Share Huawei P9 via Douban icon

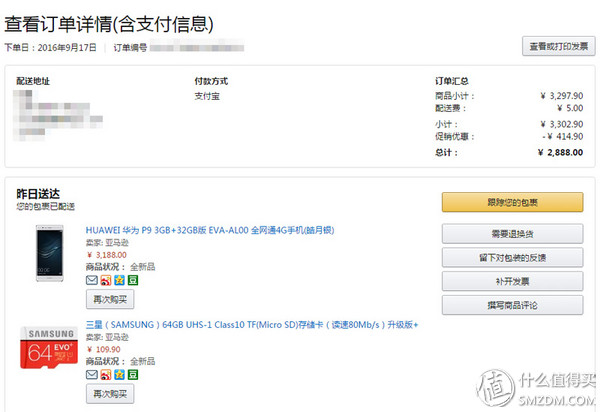click(133, 280)
